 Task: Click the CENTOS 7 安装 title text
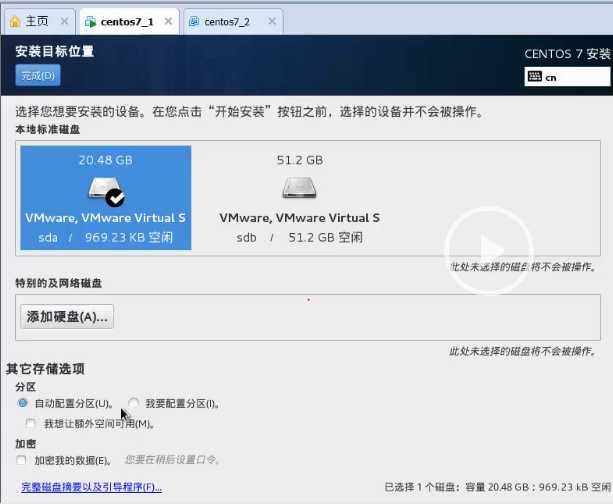click(567, 54)
